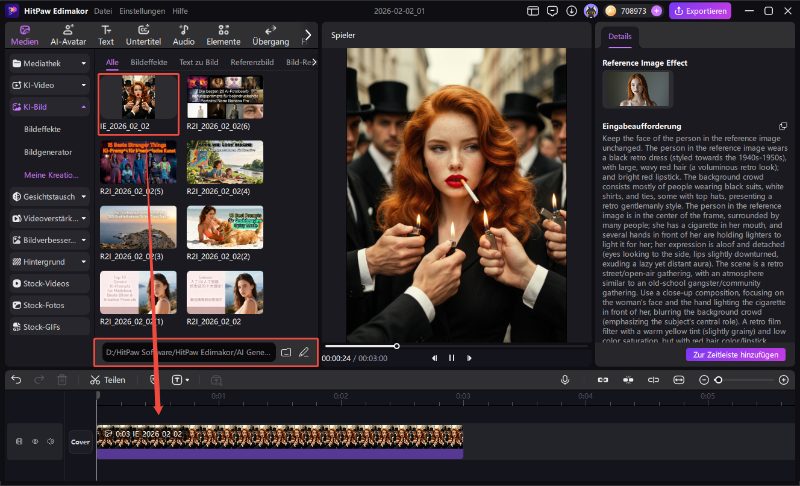Select the Audio tool in toolbar
800x486 pixels.
click(183, 35)
